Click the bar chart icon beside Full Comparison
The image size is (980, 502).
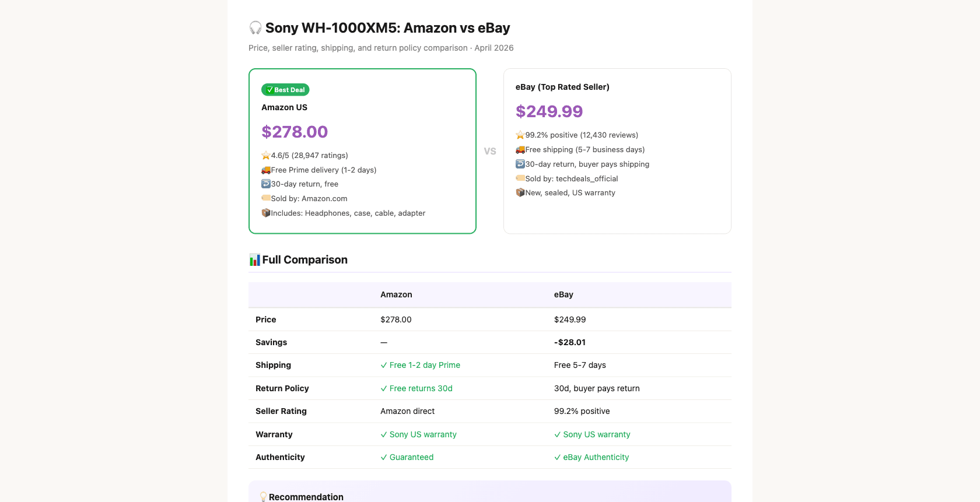click(255, 259)
